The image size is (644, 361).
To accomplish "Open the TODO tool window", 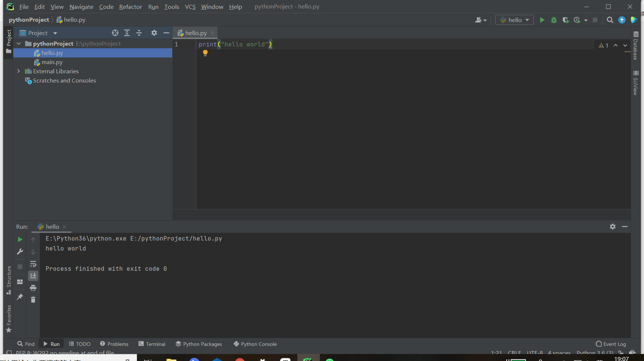I will pos(79,344).
